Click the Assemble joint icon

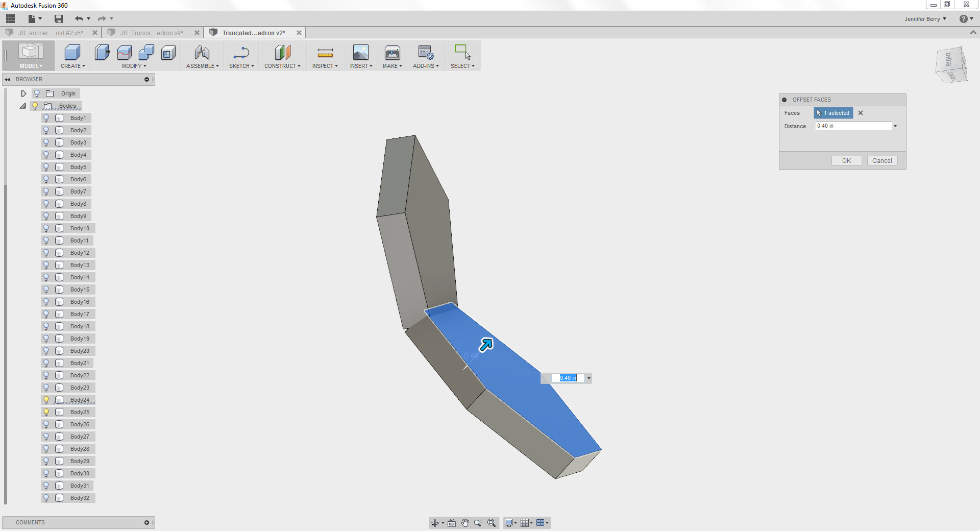pos(202,53)
